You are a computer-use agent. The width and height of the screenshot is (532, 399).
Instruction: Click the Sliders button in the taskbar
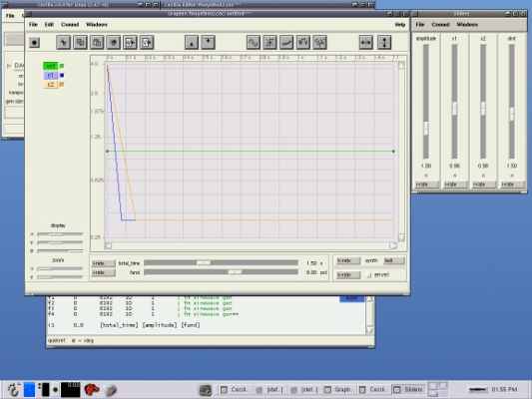(x=408, y=389)
